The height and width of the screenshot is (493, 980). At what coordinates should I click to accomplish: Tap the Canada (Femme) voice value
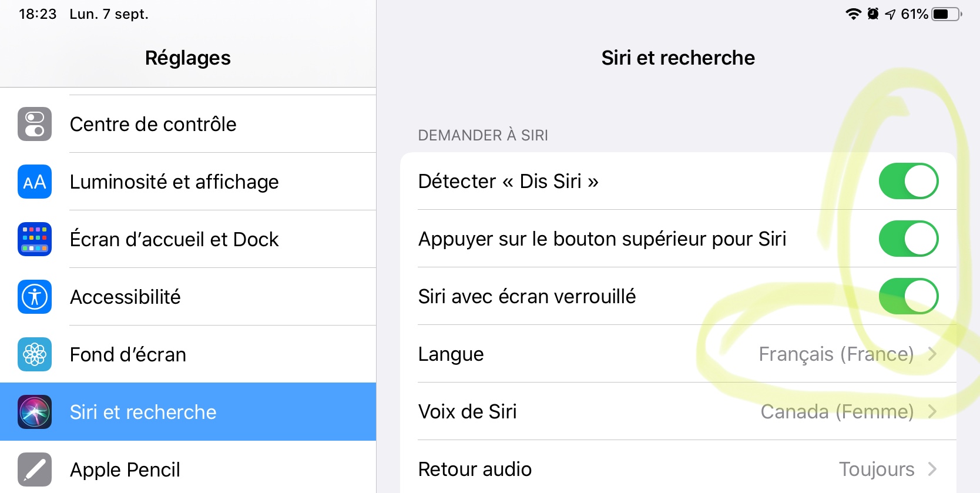837,411
